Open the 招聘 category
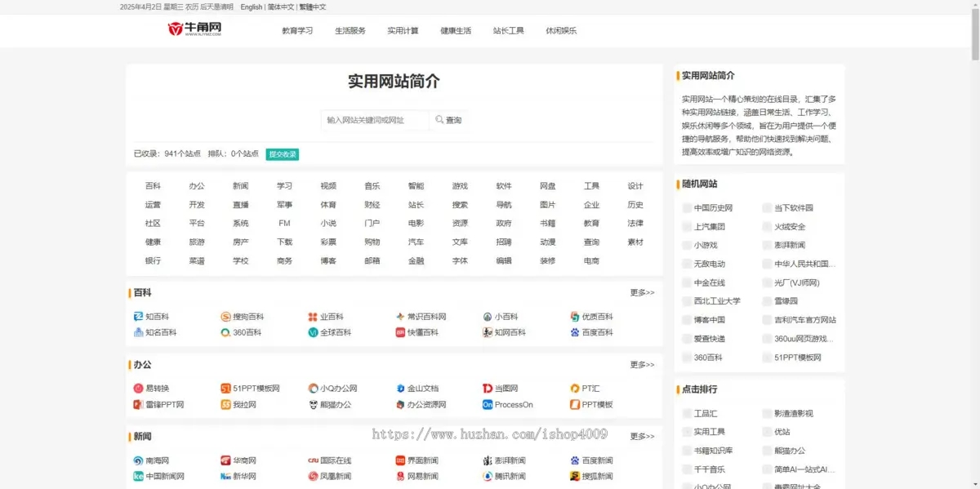 tap(504, 242)
